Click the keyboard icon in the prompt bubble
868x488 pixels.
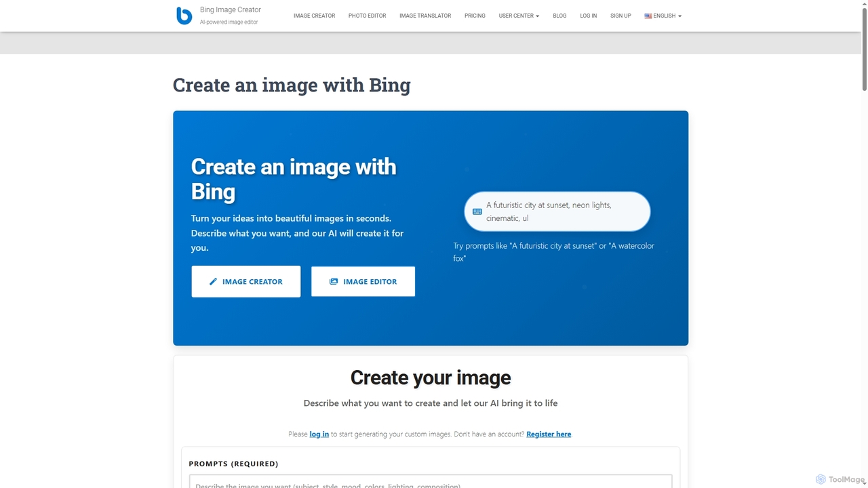477,211
